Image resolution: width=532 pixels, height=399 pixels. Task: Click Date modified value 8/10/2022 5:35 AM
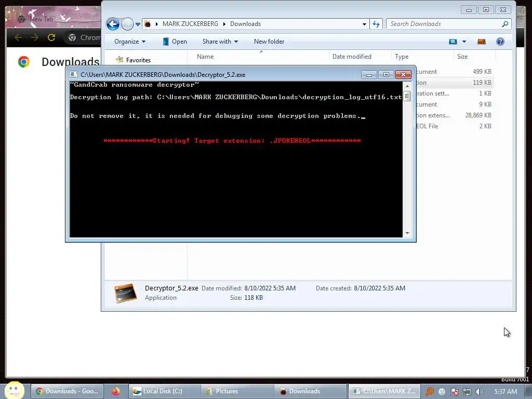point(270,288)
